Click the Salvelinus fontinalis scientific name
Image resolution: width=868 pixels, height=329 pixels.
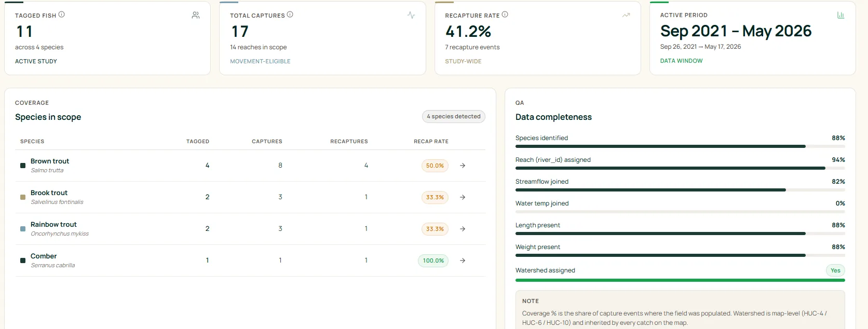57,202
